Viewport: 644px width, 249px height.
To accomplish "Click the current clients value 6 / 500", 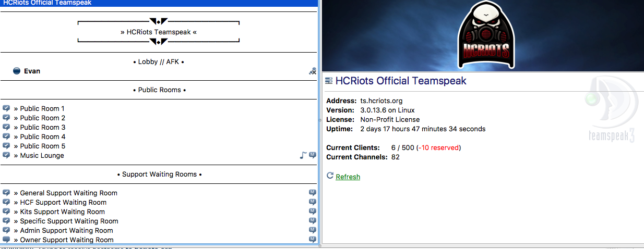I will 403,147.
